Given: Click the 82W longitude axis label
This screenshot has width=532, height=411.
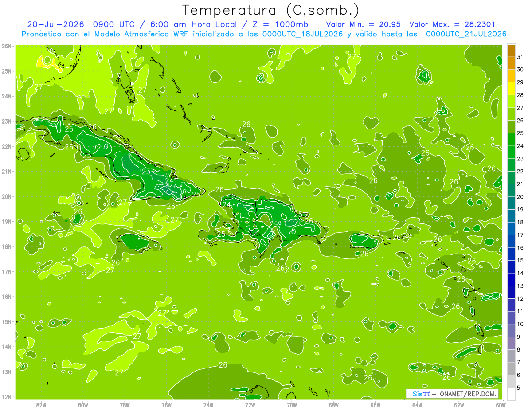Looking at the screenshot, I should click(41, 404).
